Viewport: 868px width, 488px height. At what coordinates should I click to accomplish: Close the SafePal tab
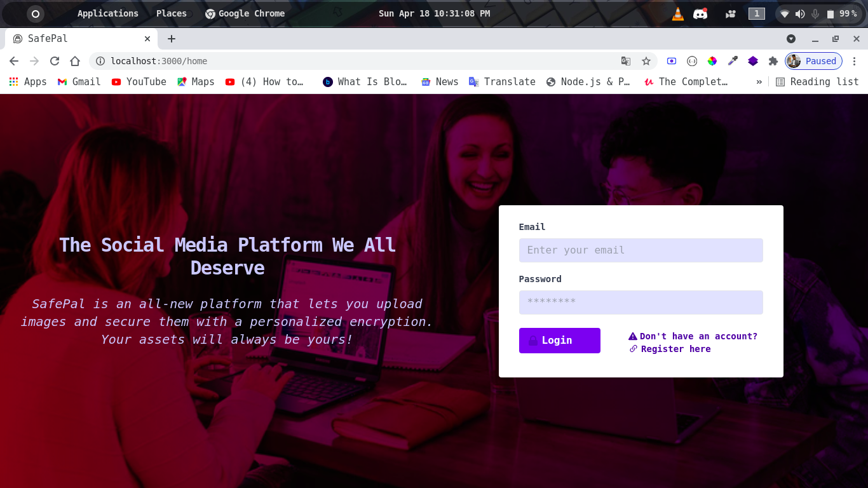[x=147, y=39]
